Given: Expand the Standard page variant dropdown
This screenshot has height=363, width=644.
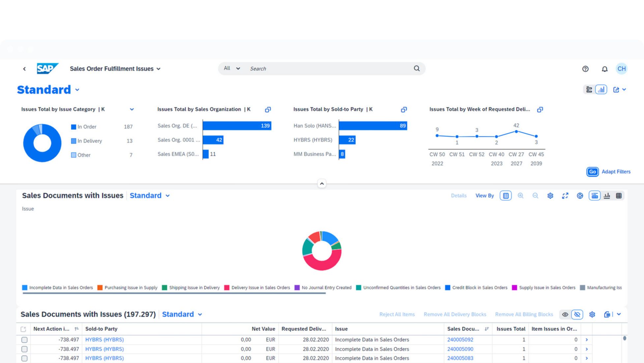Looking at the screenshot, I should 77,90.
